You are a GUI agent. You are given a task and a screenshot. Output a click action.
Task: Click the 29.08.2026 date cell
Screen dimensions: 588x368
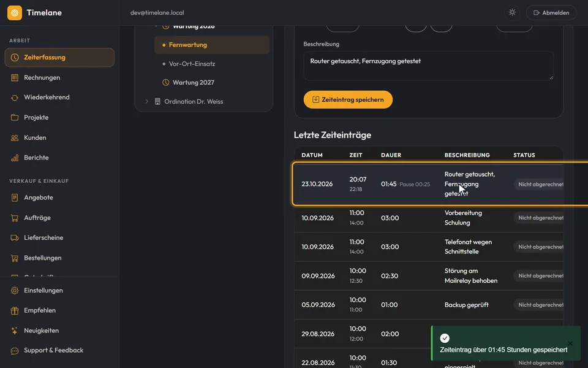pos(318,334)
